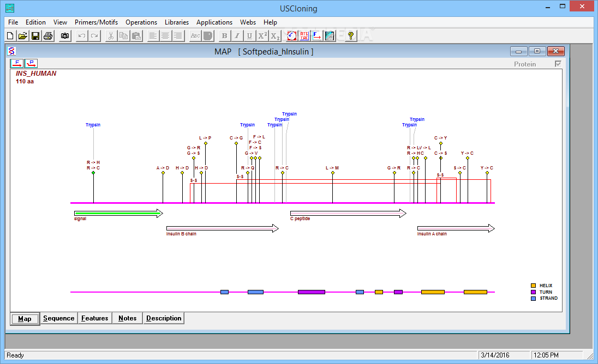Apply subscript formatting
Image resolution: width=598 pixels, height=364 pixels.
coord(275,36)
